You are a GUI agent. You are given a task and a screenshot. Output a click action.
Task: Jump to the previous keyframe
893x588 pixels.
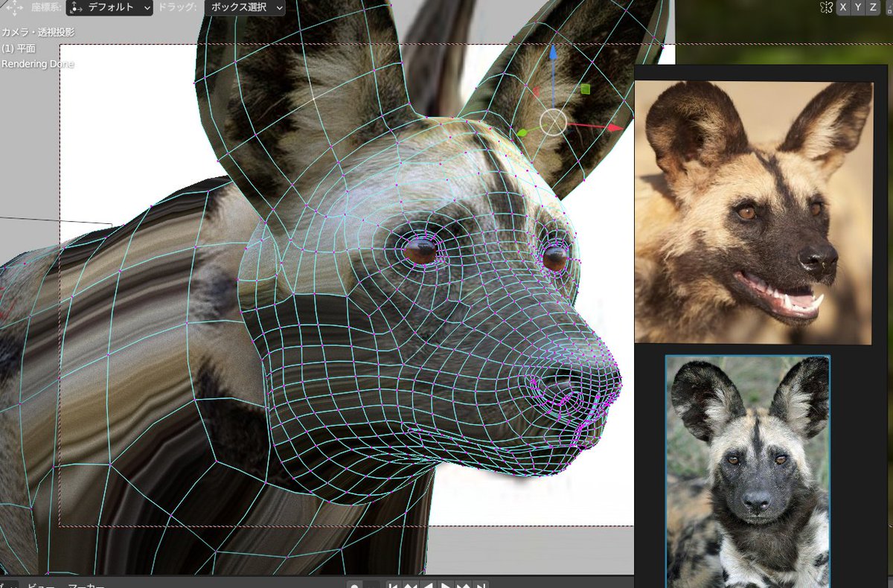click(411, 585)
